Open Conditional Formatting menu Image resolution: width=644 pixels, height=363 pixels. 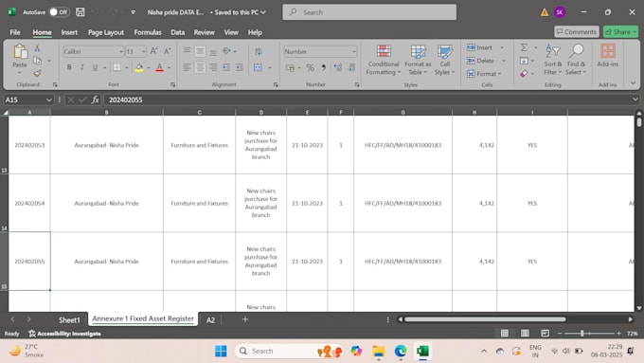(384, 60)
